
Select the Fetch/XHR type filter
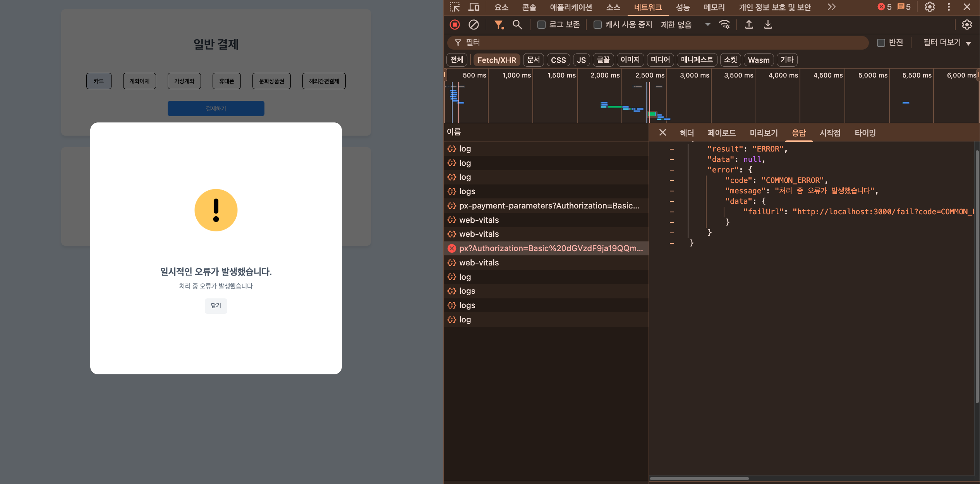coord(497,60)
